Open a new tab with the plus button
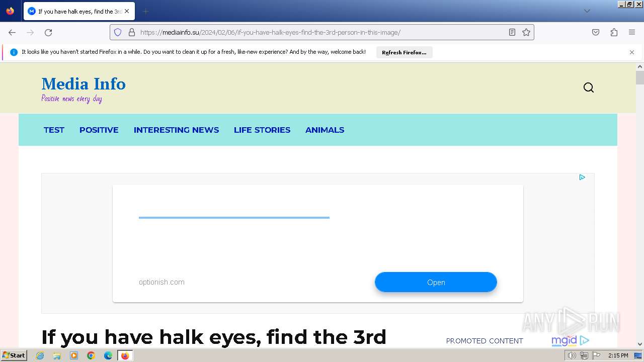644x362 pixels. (145, 11)
